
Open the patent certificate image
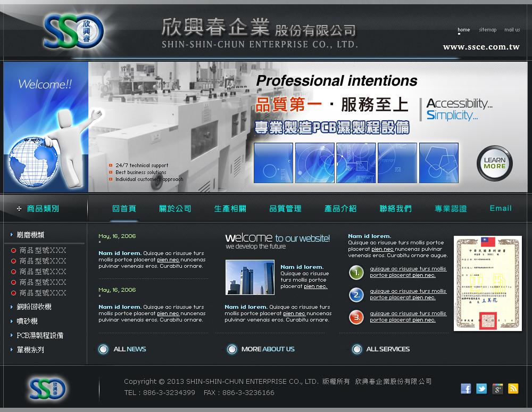coord(487,283)
